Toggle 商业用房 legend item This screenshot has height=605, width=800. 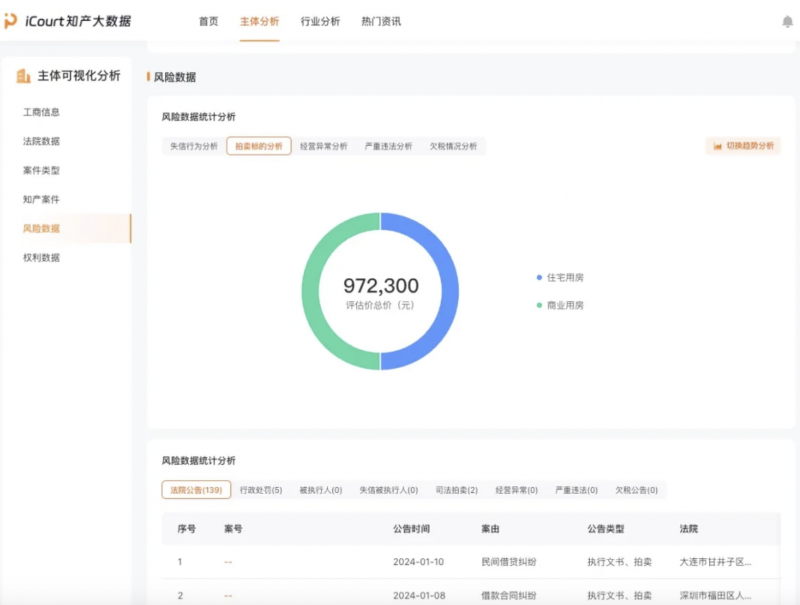click(560, 306)
